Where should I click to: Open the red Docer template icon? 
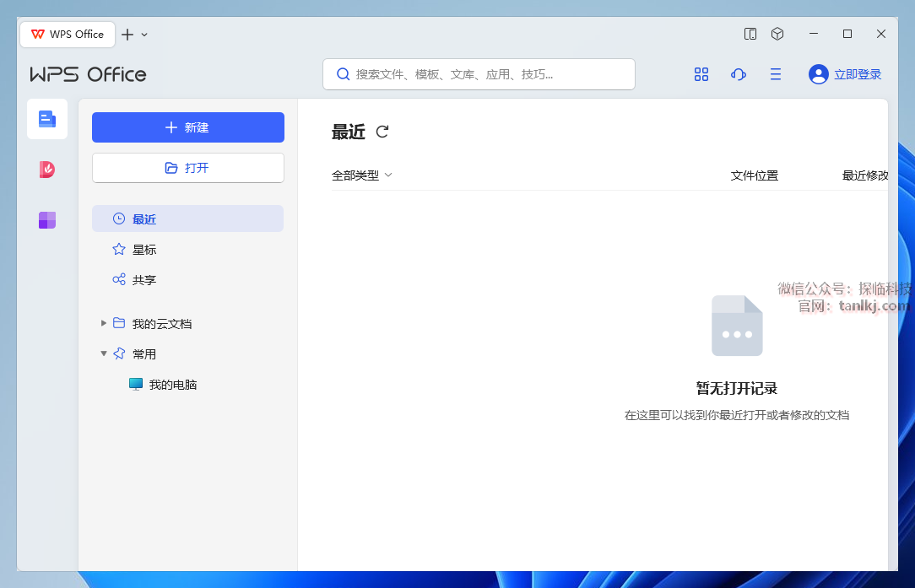point(47,170)
